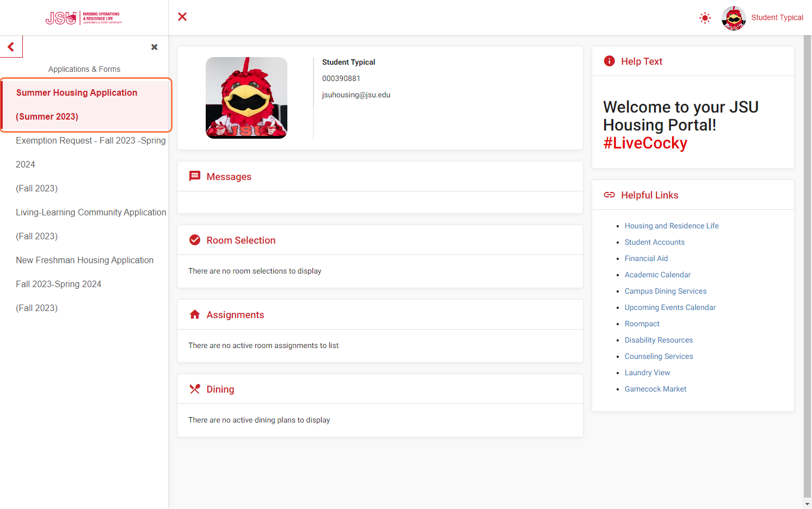Screen dimensions: 812x509
Task: Open the user avatar in header
Action: click(x=734, y=18)
